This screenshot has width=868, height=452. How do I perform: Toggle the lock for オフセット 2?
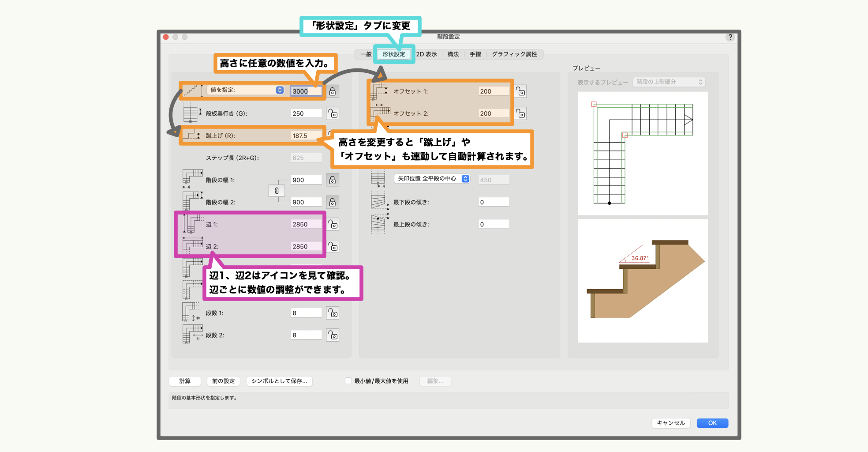[520, 113]
